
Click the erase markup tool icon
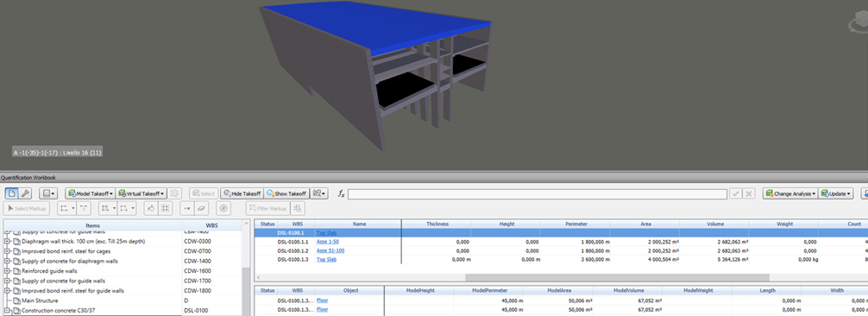coord(201,208)
